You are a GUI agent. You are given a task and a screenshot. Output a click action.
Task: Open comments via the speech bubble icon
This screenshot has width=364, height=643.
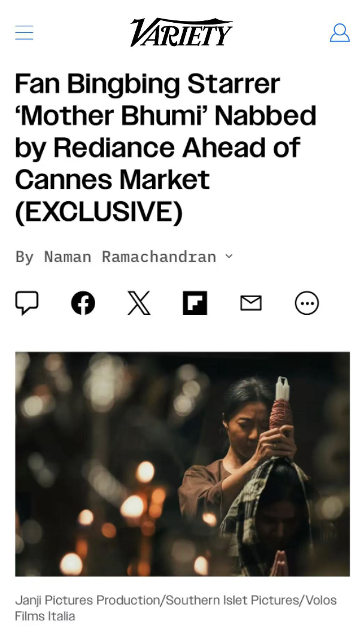click(27, 303)
